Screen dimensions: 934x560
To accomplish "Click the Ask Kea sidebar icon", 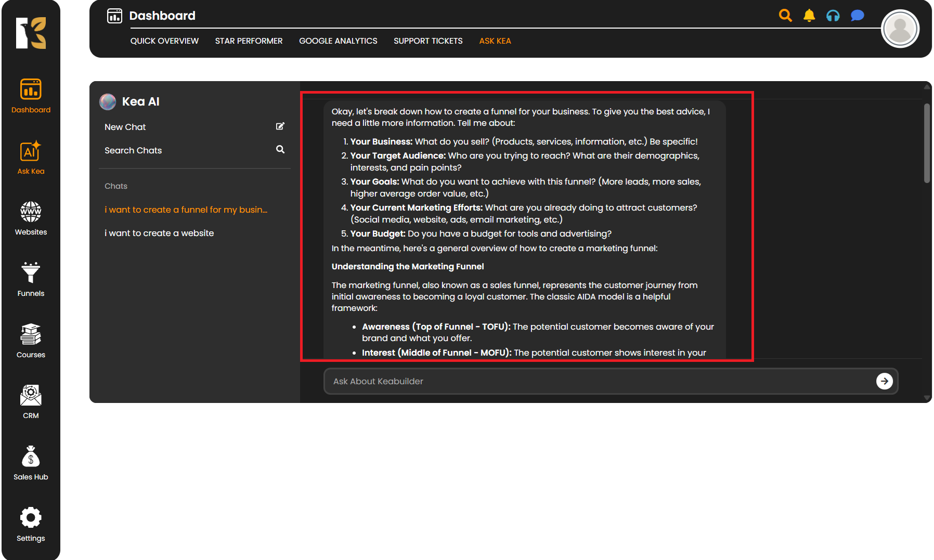I will coord(31,157).
